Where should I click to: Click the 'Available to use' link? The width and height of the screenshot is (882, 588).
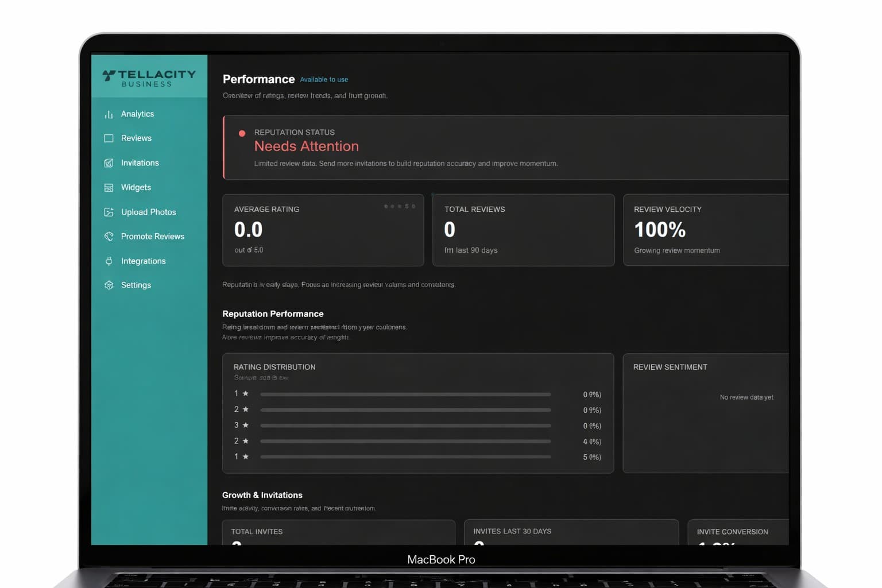click(324, 80)
